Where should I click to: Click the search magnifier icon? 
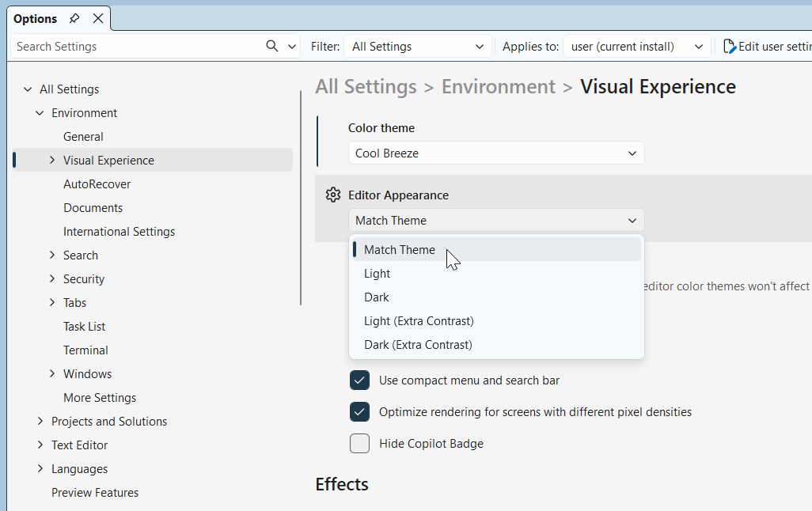pos(271,46)
